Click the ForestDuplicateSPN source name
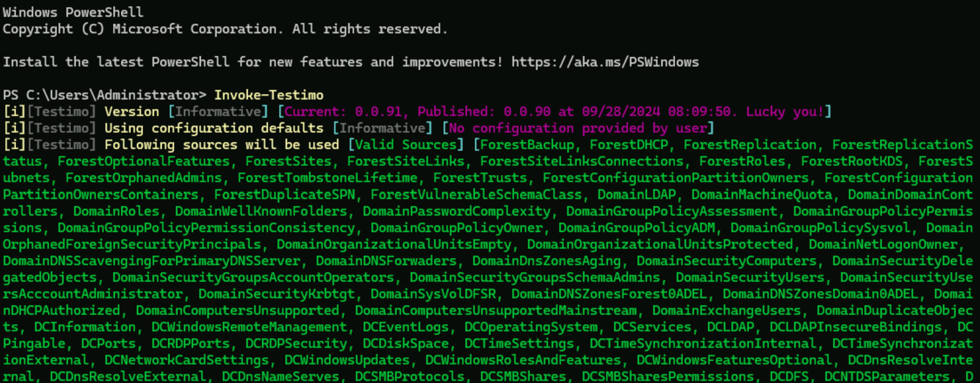The height and width of the screenshot is (383, 980). click(284, 194)
